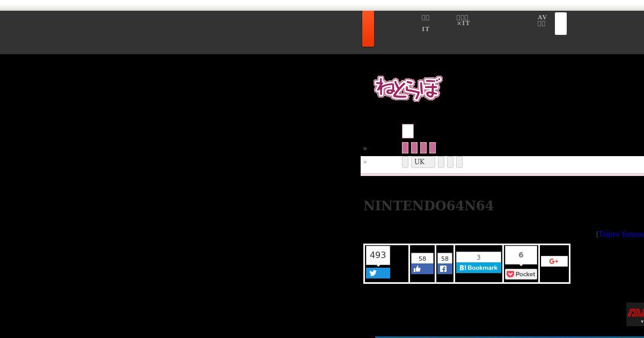Click the 3 count above the Bookmark button

point(478,258)
